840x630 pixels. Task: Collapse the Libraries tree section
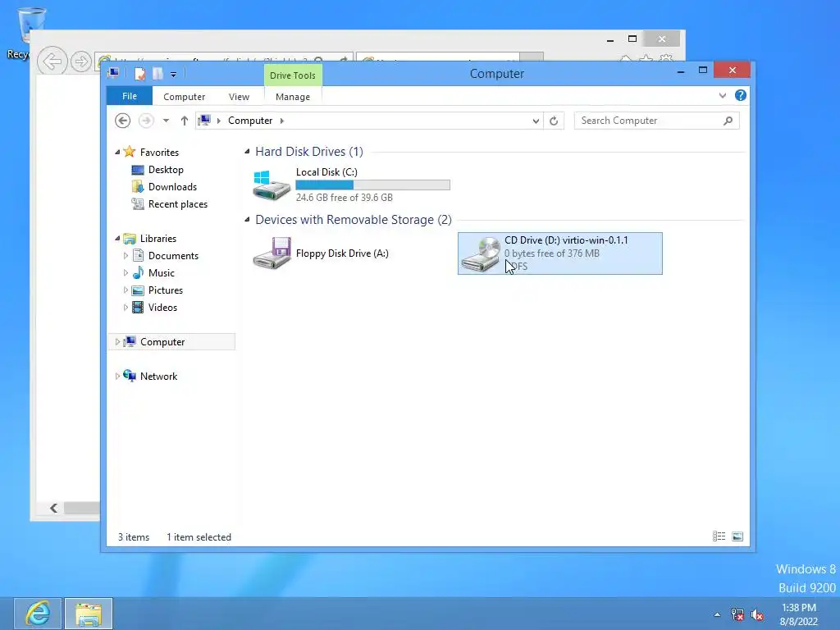tap(117, 239)
